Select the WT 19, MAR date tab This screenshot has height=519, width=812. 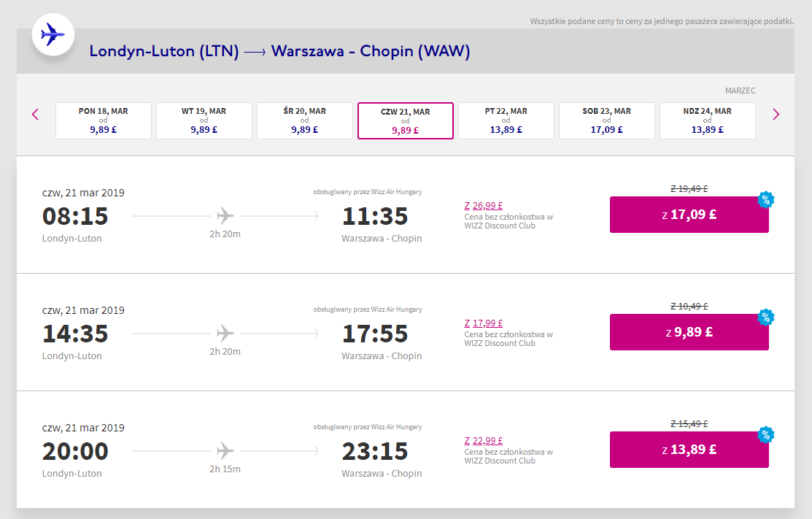point(204,120)
